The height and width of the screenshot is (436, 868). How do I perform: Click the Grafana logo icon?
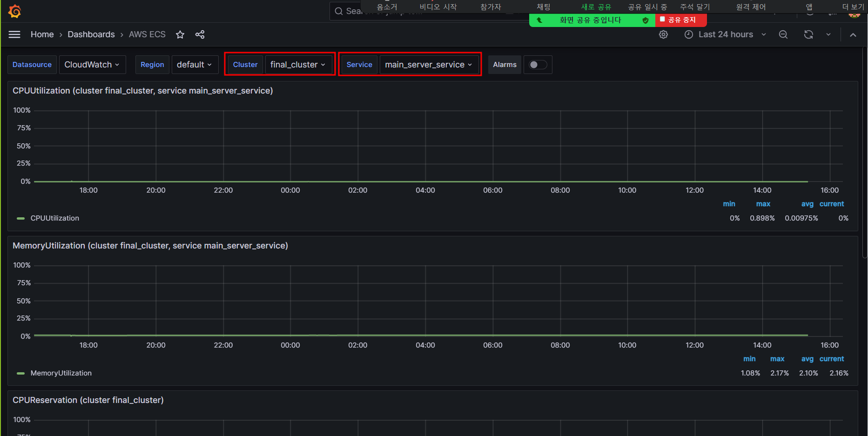click(x=15, y=11)
